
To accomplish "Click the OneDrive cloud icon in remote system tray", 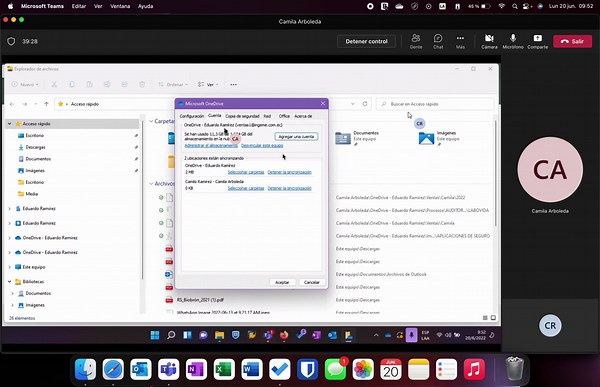I will (x=388, y=335).
